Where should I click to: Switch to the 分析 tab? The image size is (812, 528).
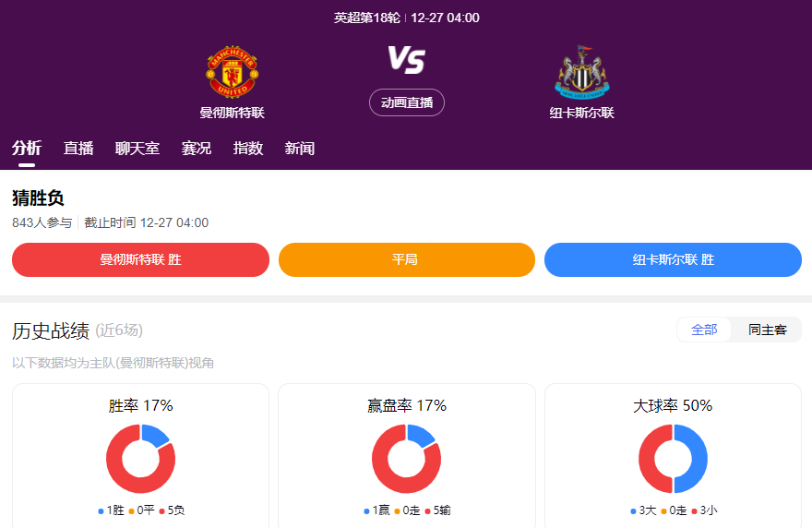click(27, 148)
